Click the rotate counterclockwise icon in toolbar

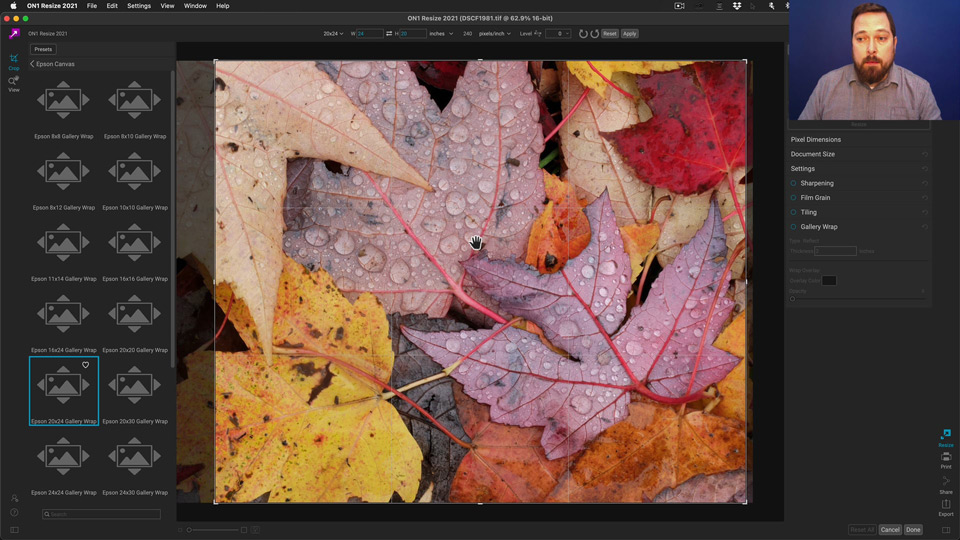[x=583, y=34]
